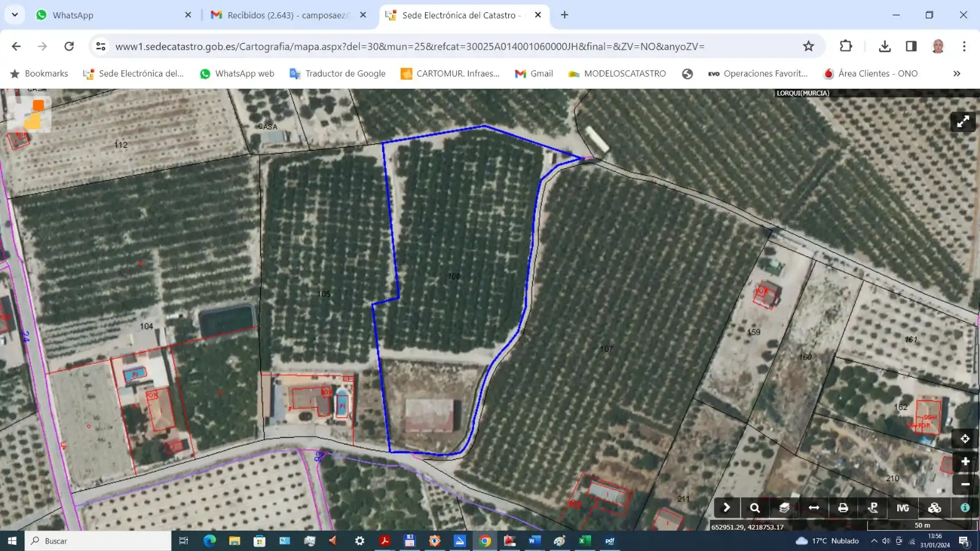The image size is (980, 551).
Task: Open the Chrome profile avatar menu
Action: coord(938,46)
